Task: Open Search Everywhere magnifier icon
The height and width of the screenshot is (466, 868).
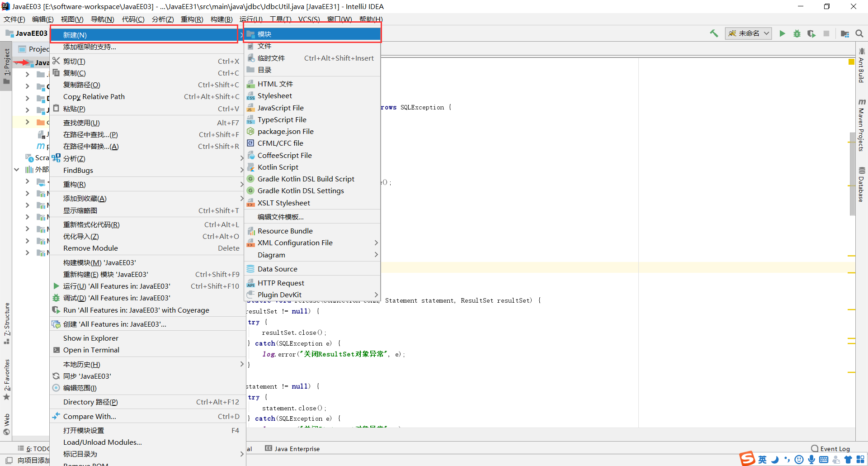Action: (859, 33)
